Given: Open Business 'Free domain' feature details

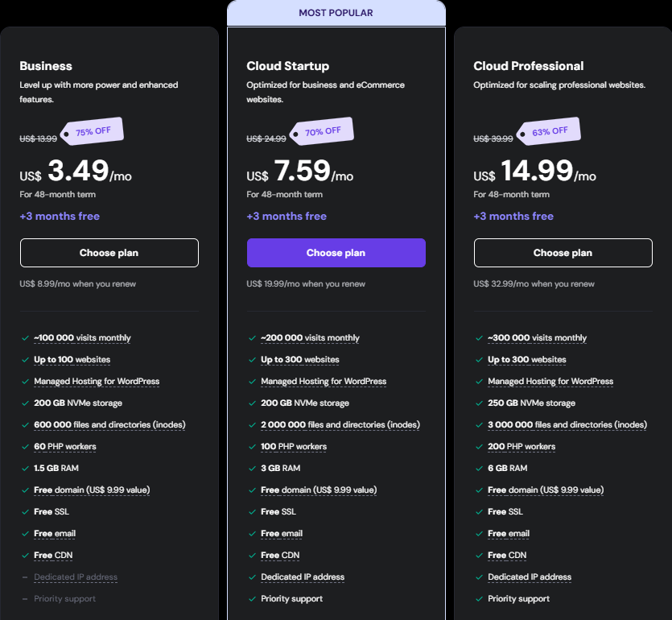Looking at the screenshot, I should pos(92,490).
